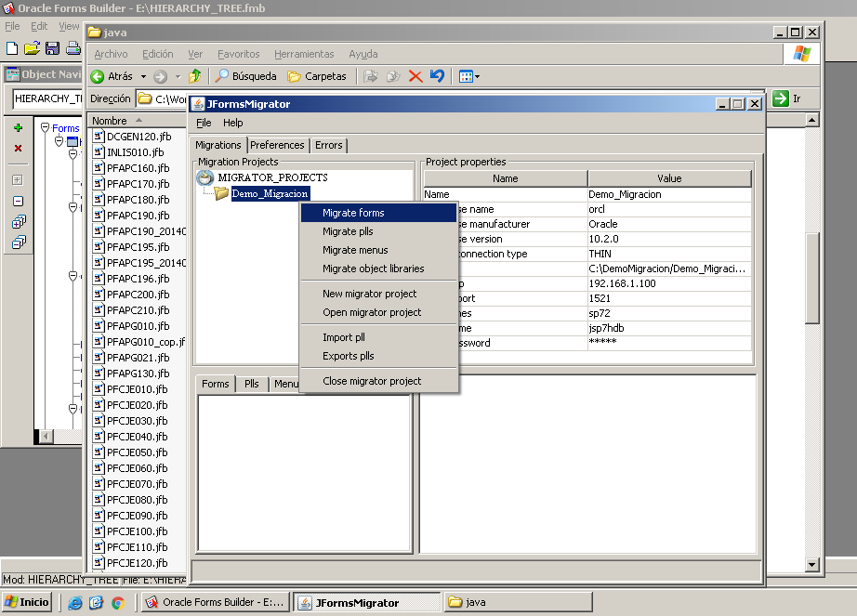Select the Forms tab in lower panel

click(x=216, y=384)
